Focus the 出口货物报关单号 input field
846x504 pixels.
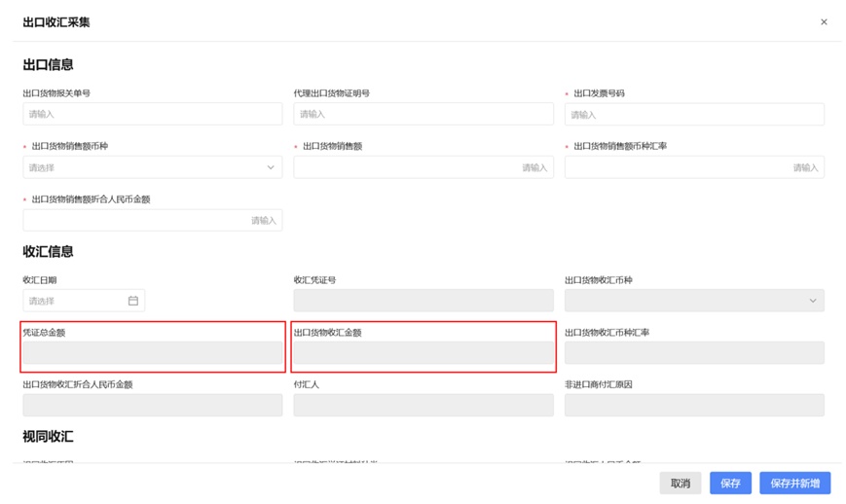point(152,114)
